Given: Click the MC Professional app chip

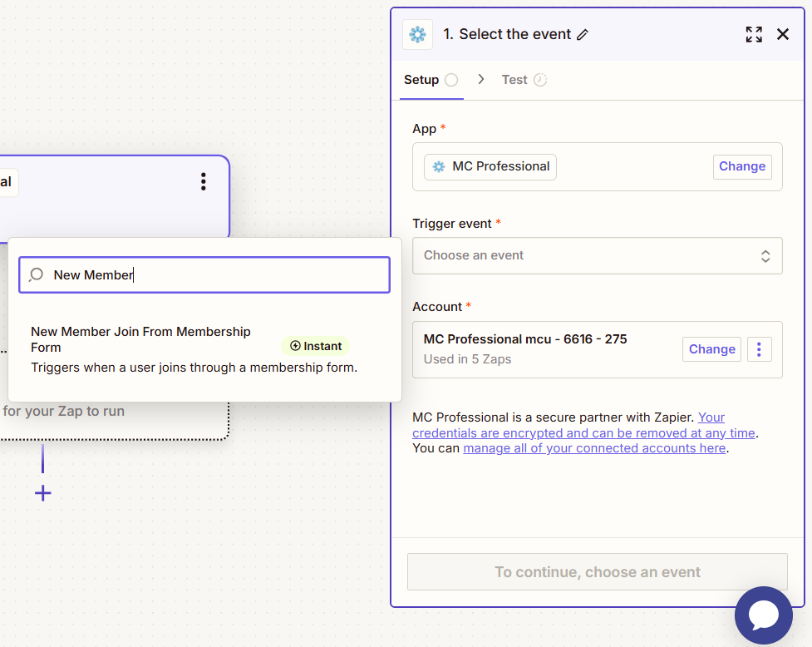Looking at the screenshot, I should pyautogui.click(x=490, y=167).
